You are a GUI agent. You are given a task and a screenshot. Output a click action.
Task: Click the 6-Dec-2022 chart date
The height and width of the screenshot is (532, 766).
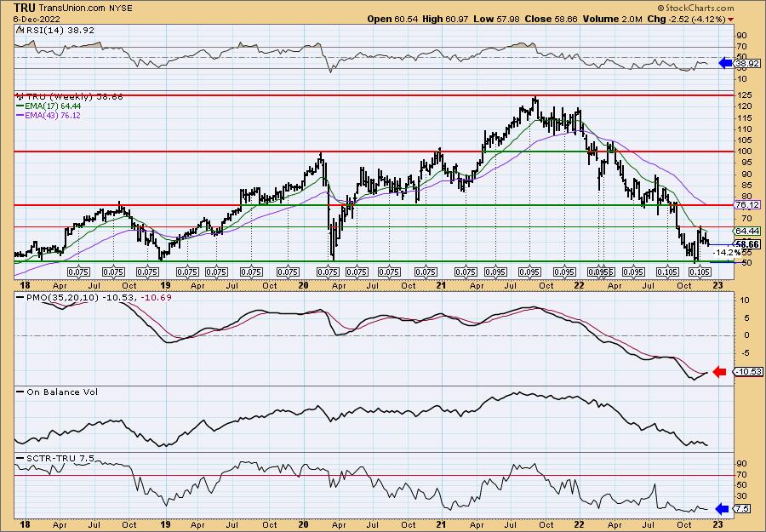pyautogui.click(x=37, y=19)
